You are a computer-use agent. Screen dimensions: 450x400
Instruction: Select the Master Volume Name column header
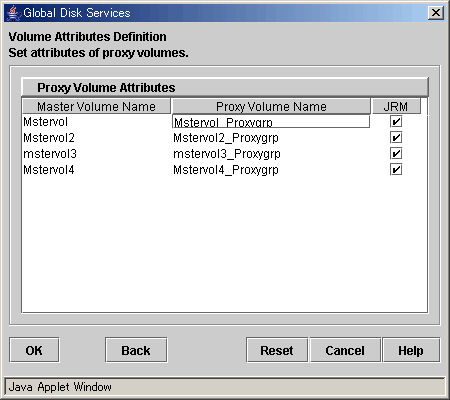click(96, 106)
